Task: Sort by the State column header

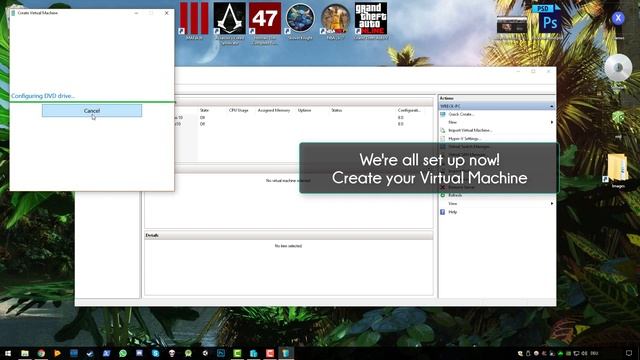Action: (204, 110)
